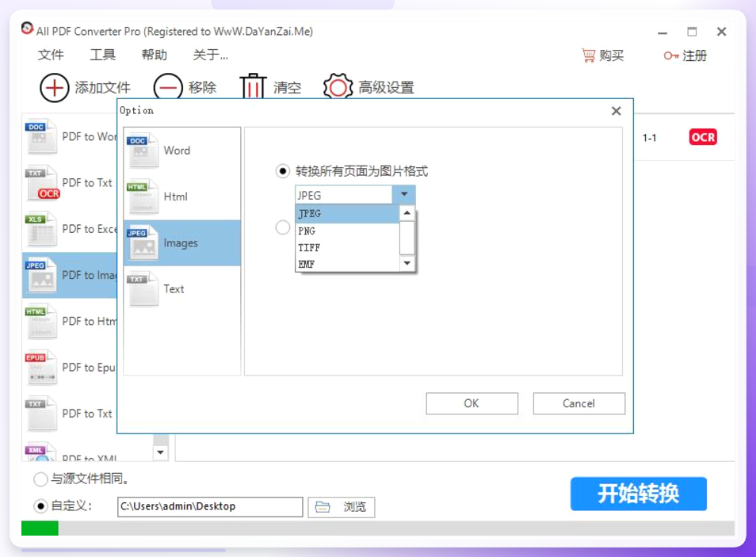756x557 pixels.
Task: Open the 文件 menu
Action: click(51, 55)
